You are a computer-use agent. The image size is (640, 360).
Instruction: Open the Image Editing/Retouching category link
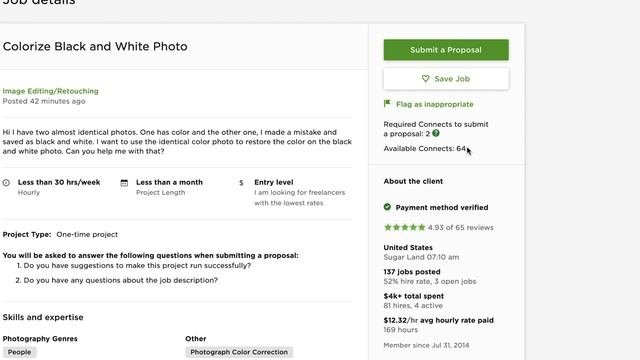(x=51, y=91)
